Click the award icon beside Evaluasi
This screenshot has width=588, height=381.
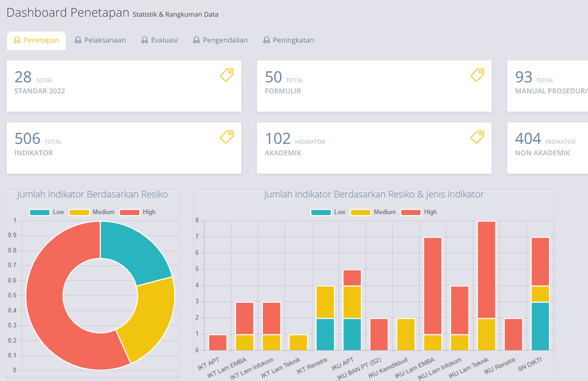point(145,40)
